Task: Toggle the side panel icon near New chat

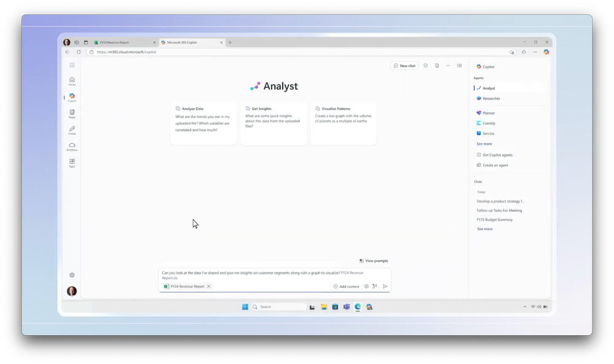Action: point(459,66)
